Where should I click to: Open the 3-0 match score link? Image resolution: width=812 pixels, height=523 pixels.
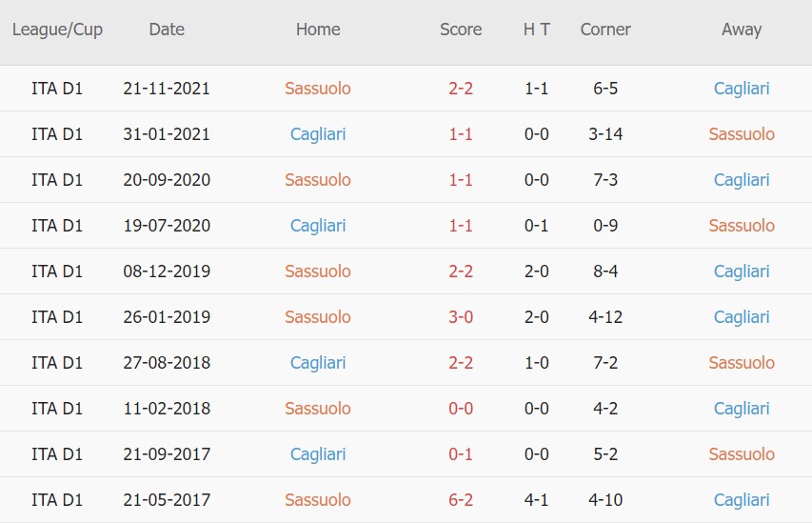[x=461, y=317]
